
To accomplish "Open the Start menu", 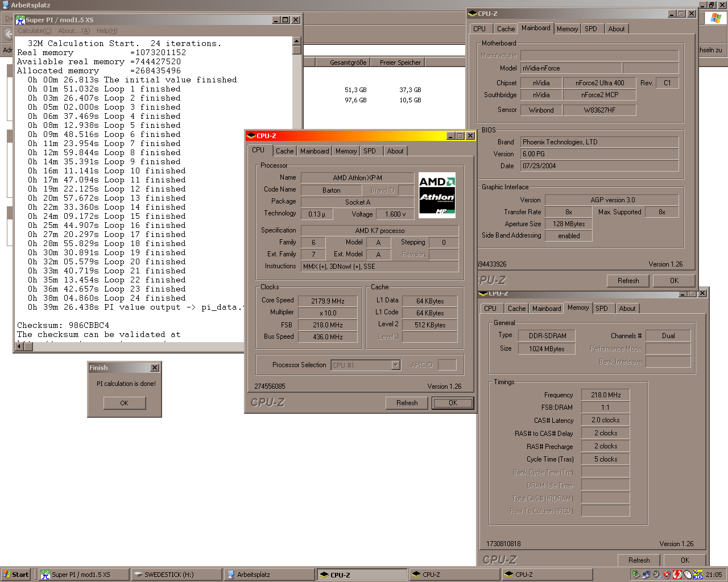I will [16, 575].
